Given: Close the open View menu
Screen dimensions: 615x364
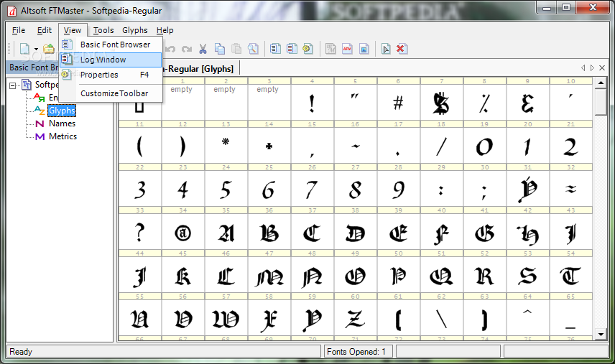Looking at the screenshot, I should coord(73,30).
